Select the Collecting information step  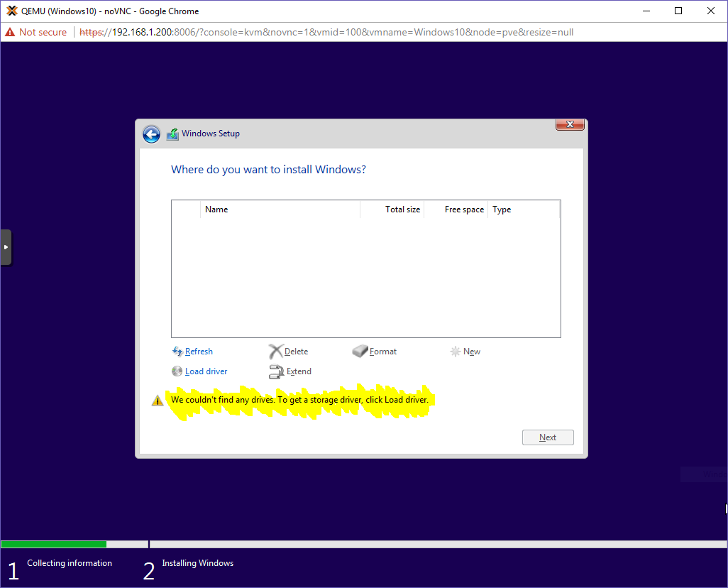click(69, 563)
